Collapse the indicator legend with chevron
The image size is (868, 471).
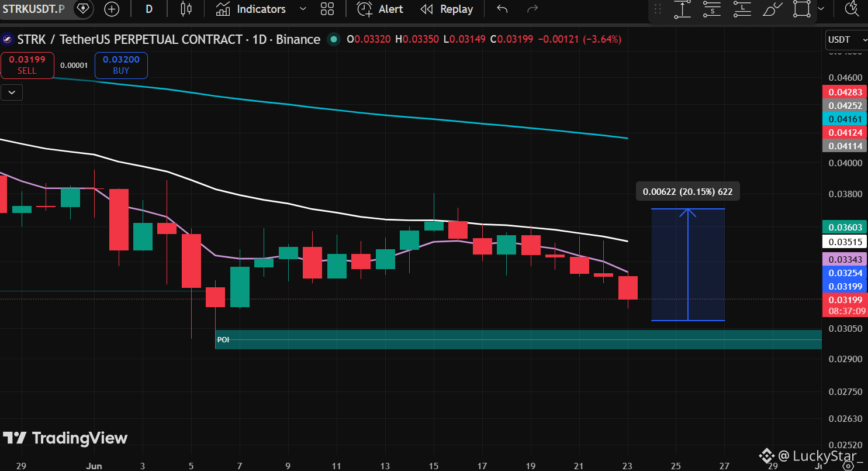12,92
